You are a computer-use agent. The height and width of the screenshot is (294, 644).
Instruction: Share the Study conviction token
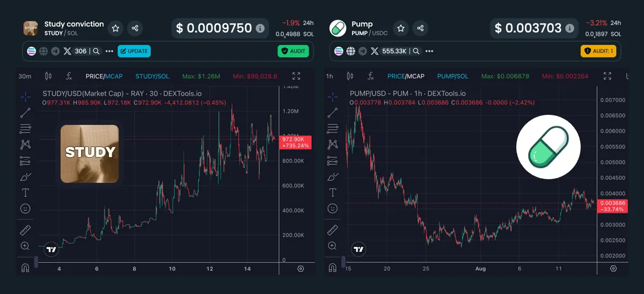tap(135, 28)
